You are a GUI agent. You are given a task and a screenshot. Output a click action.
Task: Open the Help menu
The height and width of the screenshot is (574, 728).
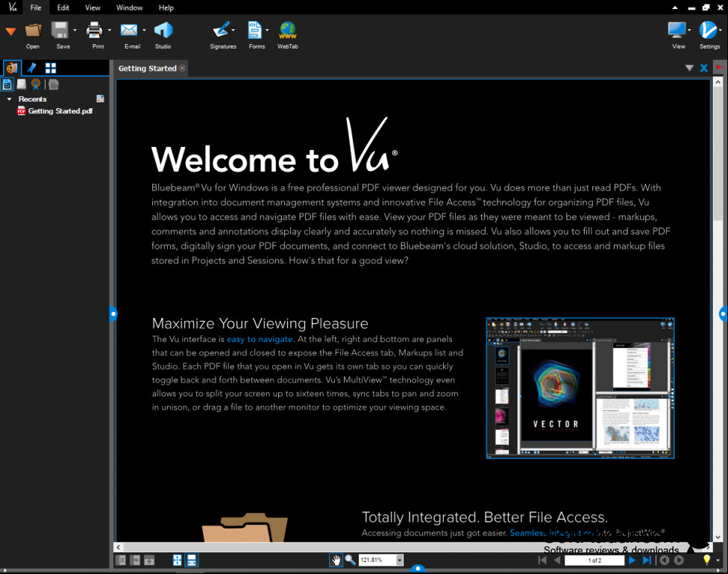[166, 7]
